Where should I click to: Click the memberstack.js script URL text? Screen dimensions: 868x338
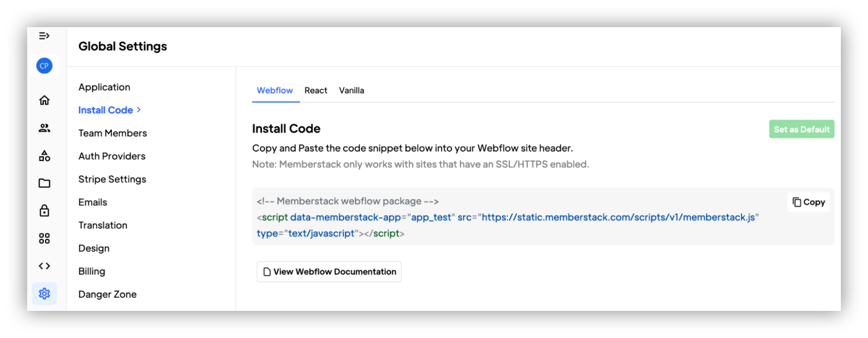pos(618,217)
